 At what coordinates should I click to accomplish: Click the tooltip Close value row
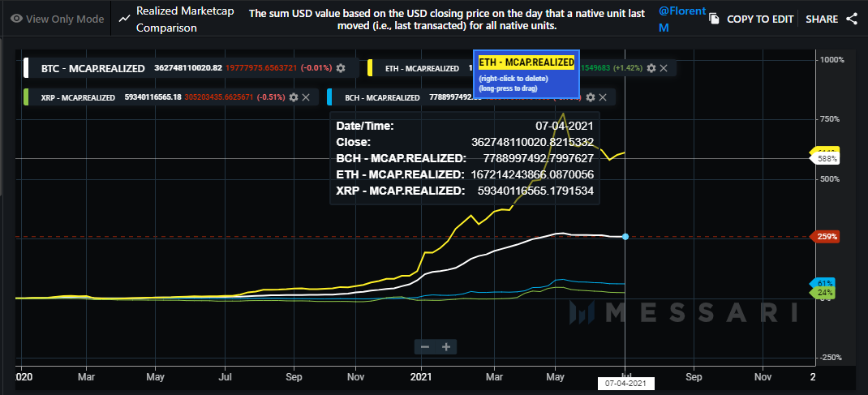(x=465, y=142)
